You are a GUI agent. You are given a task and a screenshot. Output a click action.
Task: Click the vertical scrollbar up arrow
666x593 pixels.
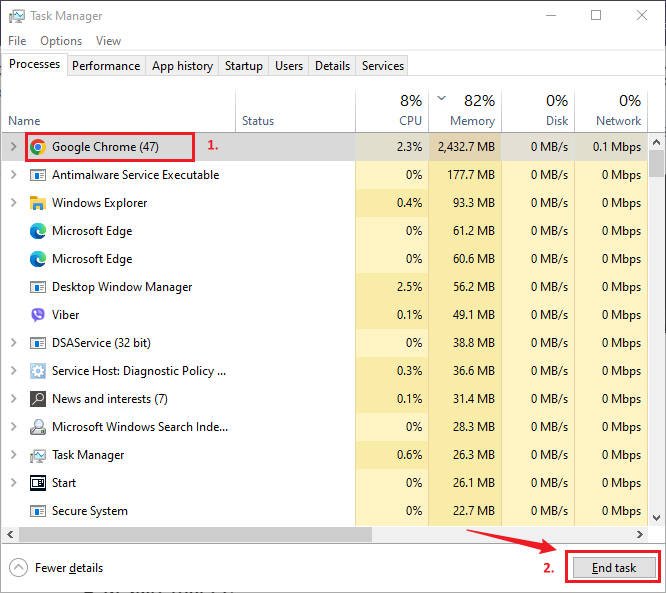656,142
